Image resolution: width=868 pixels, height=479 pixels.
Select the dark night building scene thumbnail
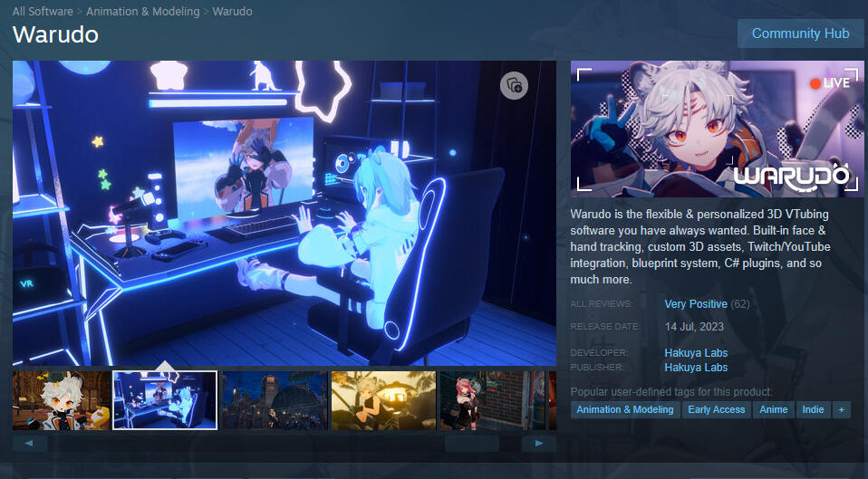[x=274, y=400]
